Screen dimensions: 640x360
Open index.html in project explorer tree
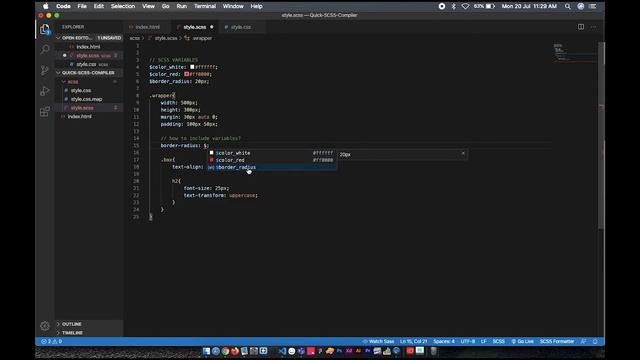click(x=80, y=116)
